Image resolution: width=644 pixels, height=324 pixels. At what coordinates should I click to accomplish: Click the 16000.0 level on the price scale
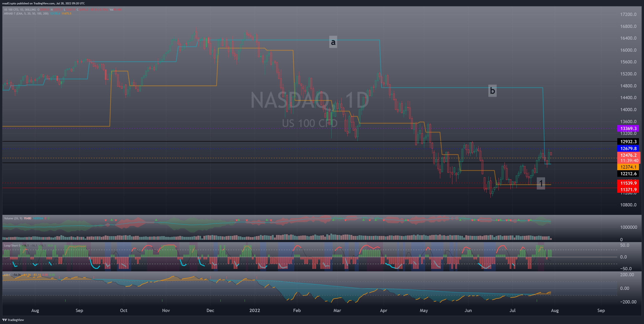628,50
